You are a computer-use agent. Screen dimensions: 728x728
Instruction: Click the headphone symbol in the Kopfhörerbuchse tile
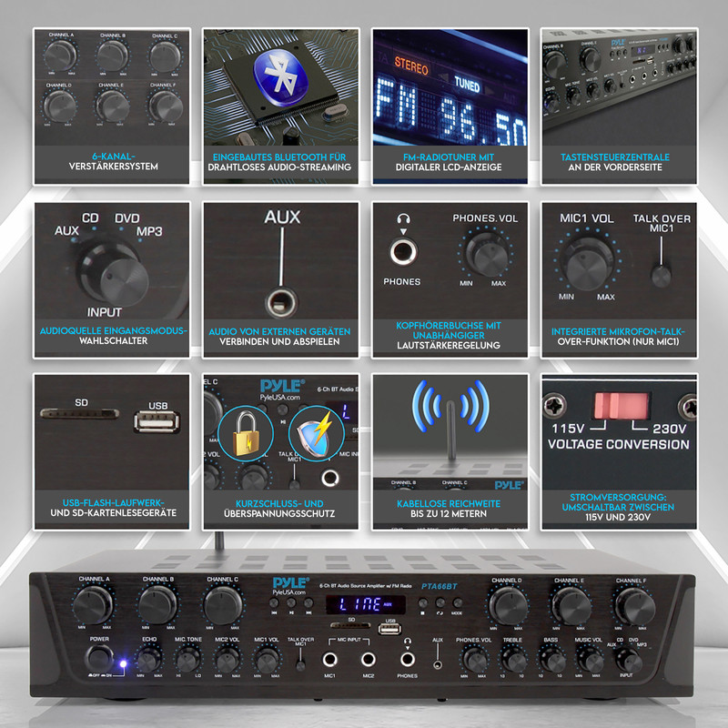(403, 218)
